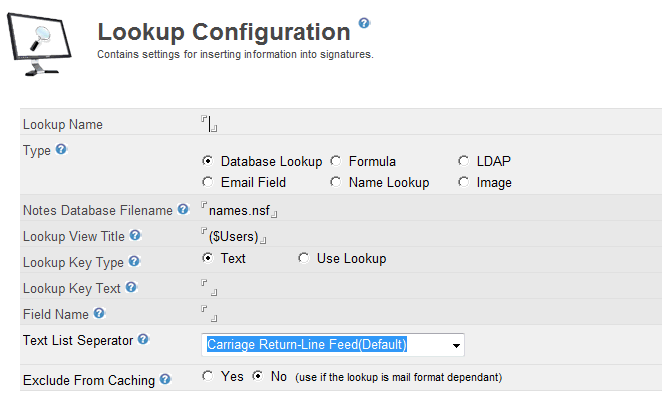The height and width of the screenshot is (400, 662).
Task: Open help for Exclude From Caching
Action: point(165,379)
